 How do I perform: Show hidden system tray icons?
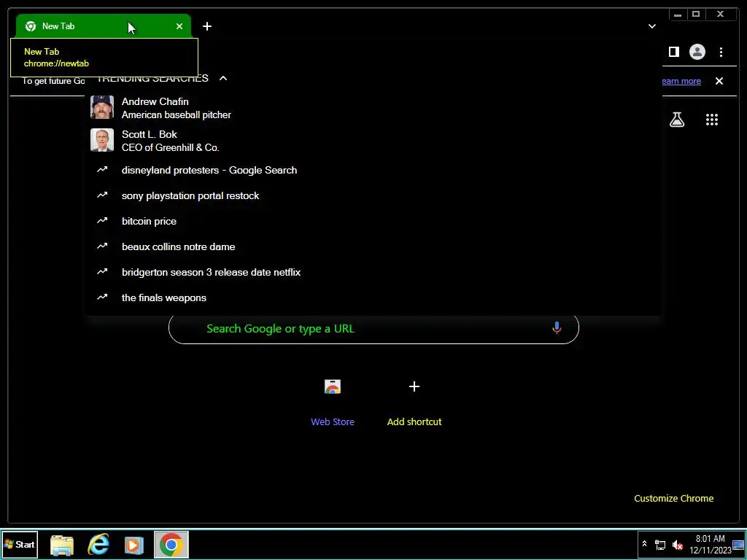click(644, 544)
